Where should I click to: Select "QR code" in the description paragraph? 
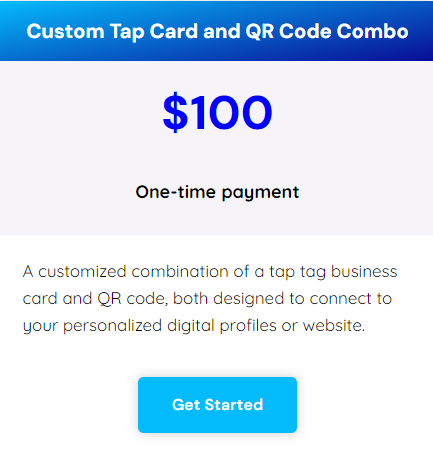tap(132, 299)
